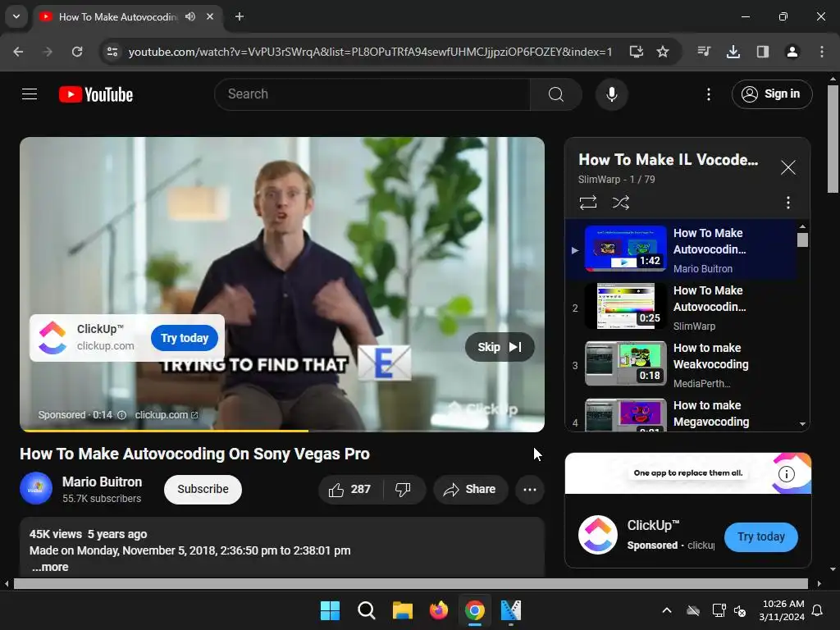This screenshot has width=840, height=630.
Task: Close the playlist panel
Action: coord(787,167)
